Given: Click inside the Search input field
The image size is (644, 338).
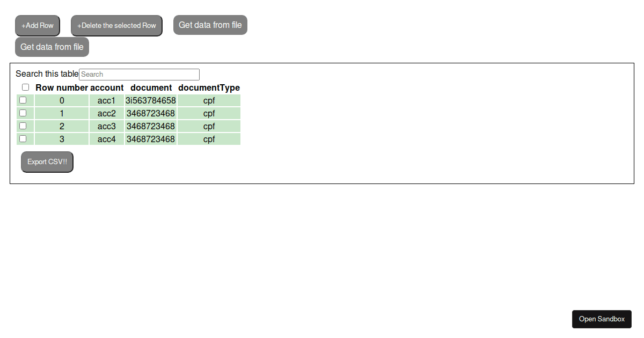Looking at the screenshot, I should point(139,74).
